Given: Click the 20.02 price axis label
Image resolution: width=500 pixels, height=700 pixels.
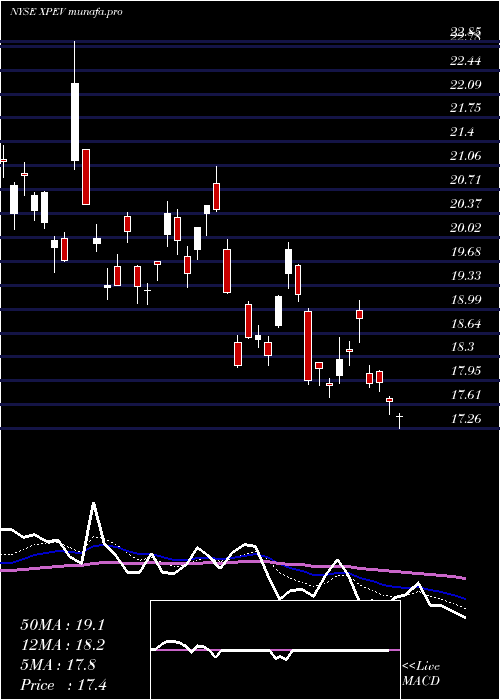Looking at the screenshot, I should coord(466,228).
